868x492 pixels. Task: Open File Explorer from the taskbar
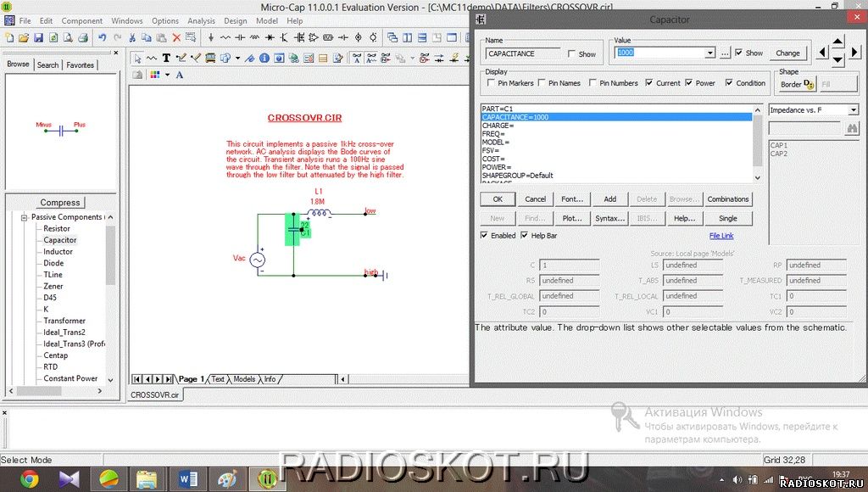[x=147, y=478]
